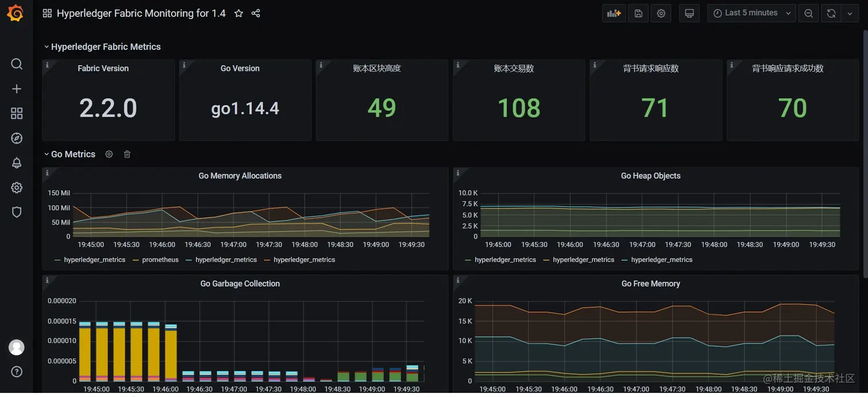The image size is (868, 397).
Task: Open the Create plus menu in sidebar
Action: pyautogui.click(x=17, y=88)
